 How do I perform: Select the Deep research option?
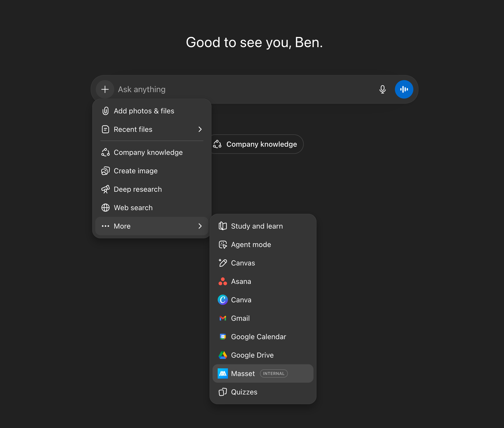pyautogui.click(x=138, y=189)
